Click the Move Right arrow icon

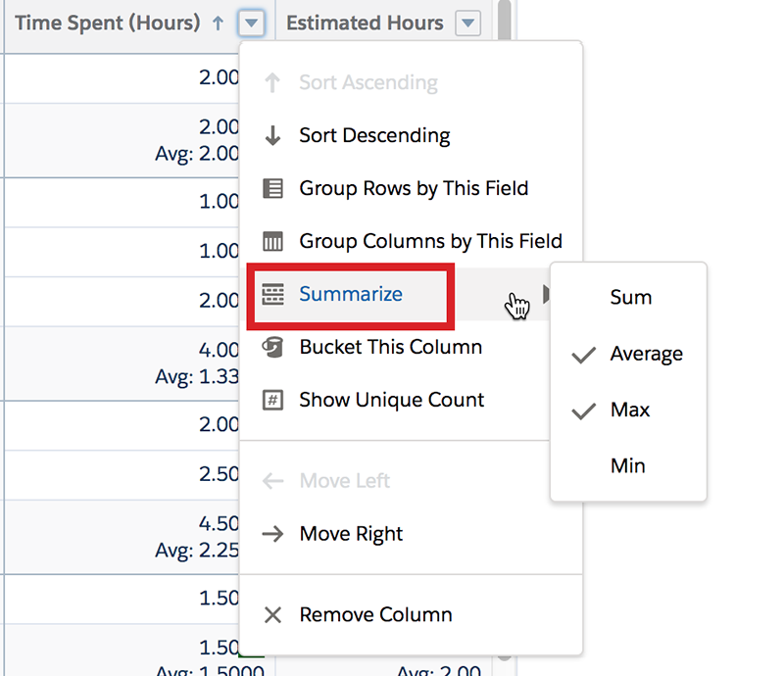[272, 534]
